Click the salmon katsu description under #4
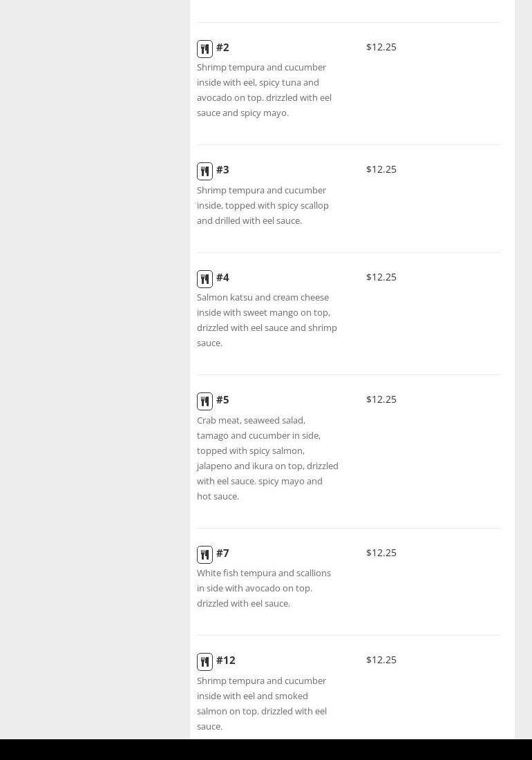532x760 pixels. click(x=267, y=320)
